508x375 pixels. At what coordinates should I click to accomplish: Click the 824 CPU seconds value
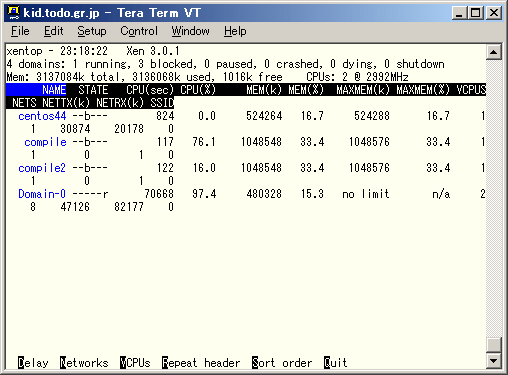(x=165, y=116)
